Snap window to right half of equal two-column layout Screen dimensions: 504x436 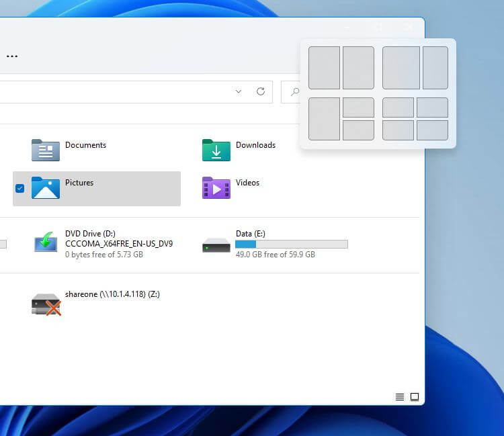pyautogui.click(x=358, y=68)
